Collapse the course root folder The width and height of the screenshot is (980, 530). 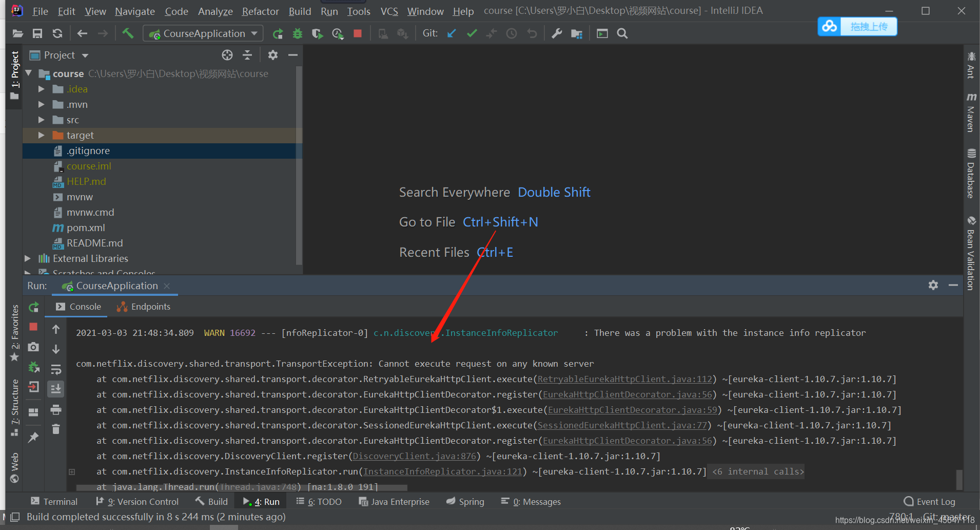[29, 73]
